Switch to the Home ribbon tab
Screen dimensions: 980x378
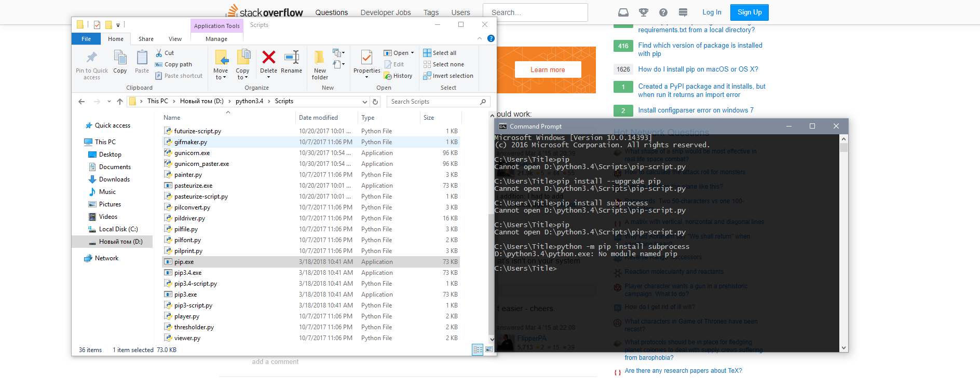[x=116, y=39]
